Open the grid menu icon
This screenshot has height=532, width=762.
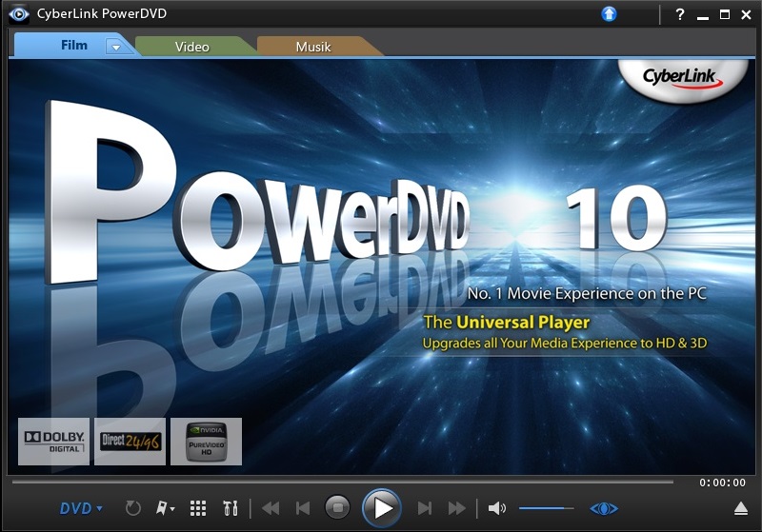click(x=198, y=508)
